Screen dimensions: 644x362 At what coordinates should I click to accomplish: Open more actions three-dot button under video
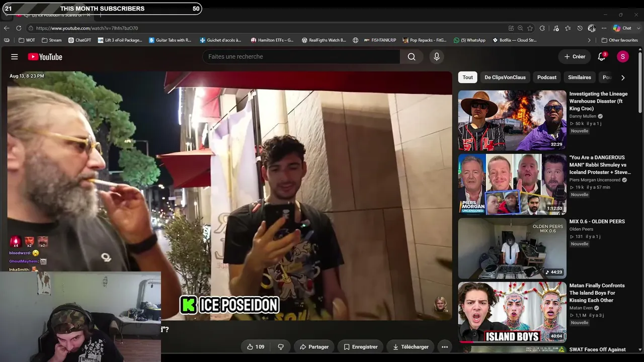(x=445, y=347)
